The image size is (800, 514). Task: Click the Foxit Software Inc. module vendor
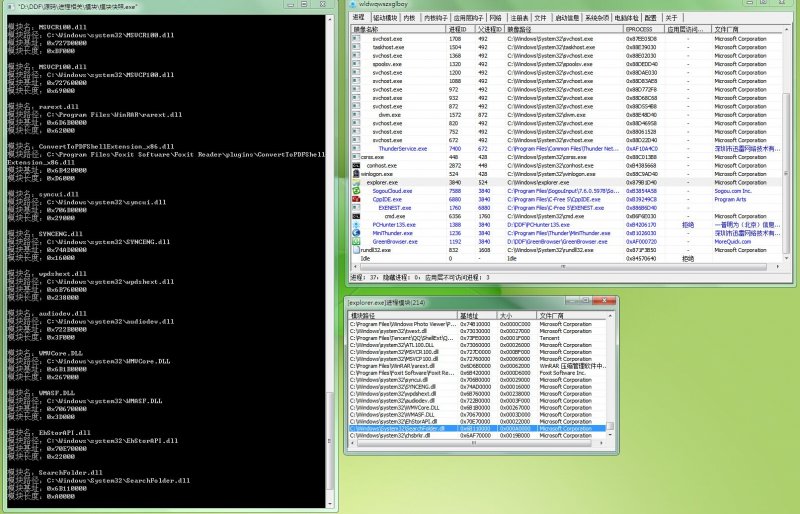point(563,373)
